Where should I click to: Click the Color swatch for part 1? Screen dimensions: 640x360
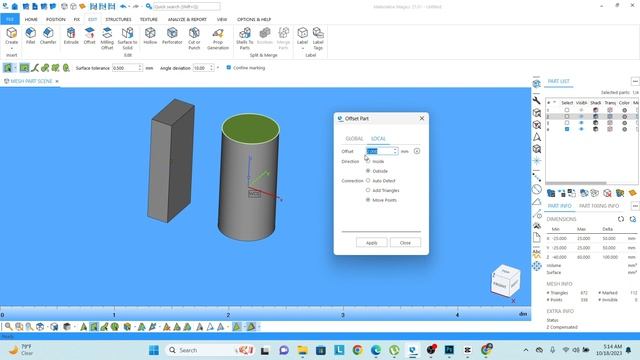pos(624,110)
